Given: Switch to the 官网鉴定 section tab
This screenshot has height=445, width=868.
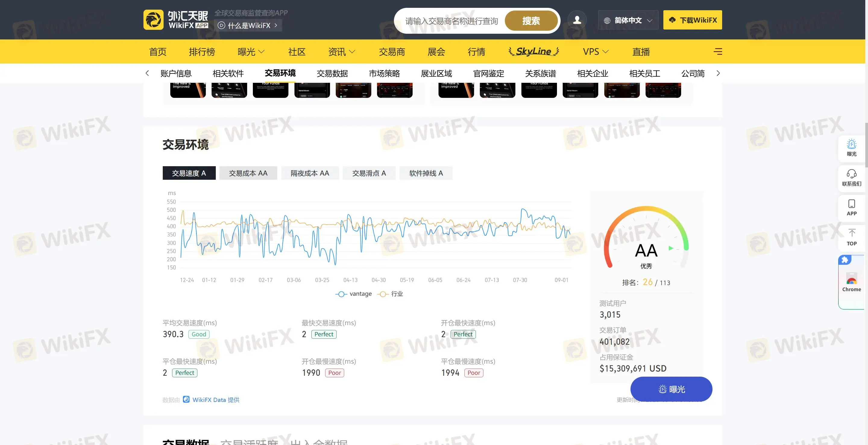Looking at the screenshot, I should click(489, 73).
